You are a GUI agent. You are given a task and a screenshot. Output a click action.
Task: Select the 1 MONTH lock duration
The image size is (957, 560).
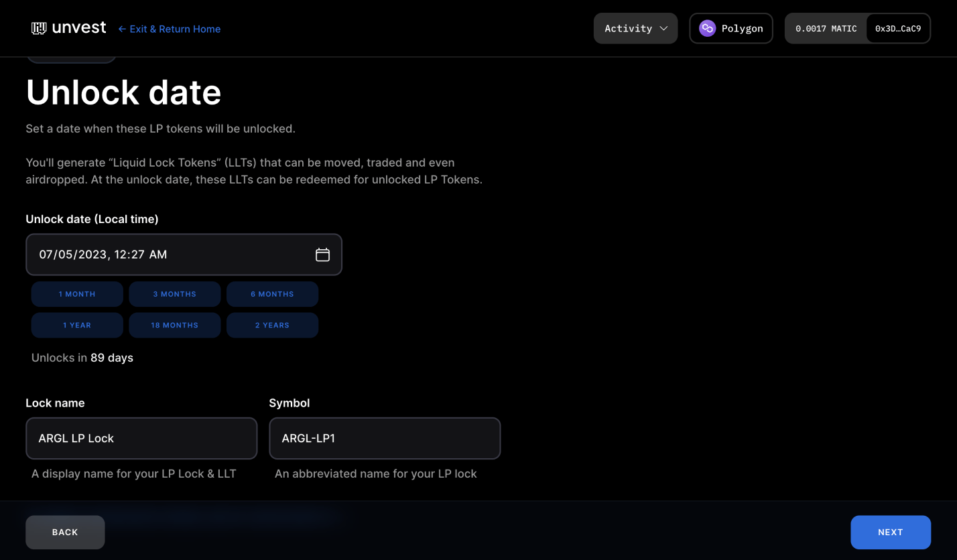coord(76,293)
